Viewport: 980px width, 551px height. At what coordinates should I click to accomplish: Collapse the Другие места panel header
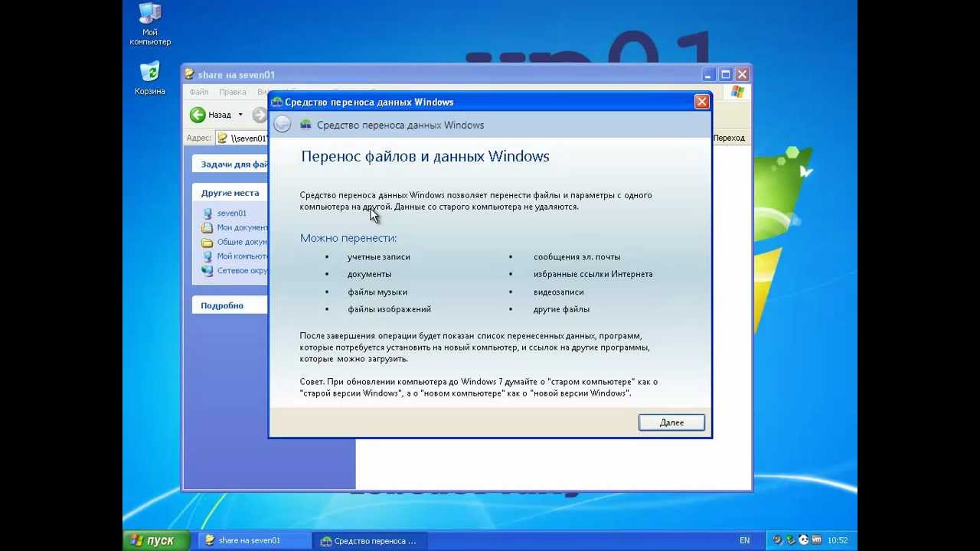230,193
